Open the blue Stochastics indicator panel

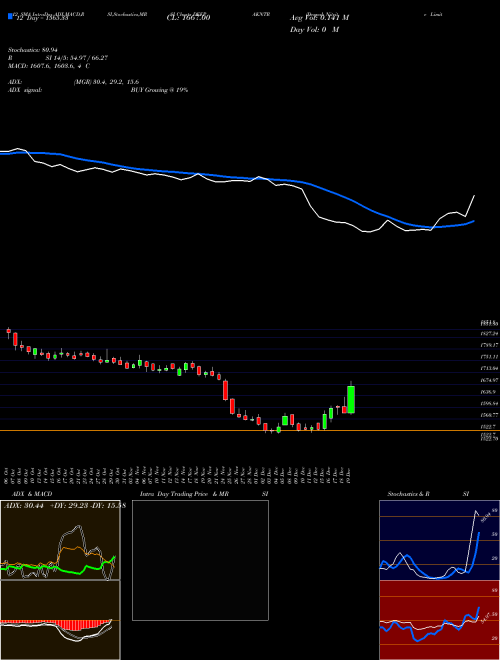tap(439, 540)
